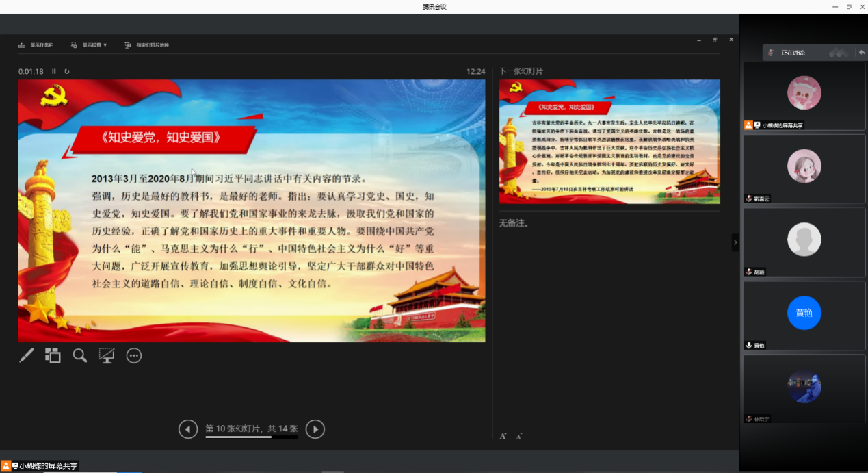Viewport: 868px width, 473px height.
Task: Select 黄艳's participant video tile
Action: [804, 316]
